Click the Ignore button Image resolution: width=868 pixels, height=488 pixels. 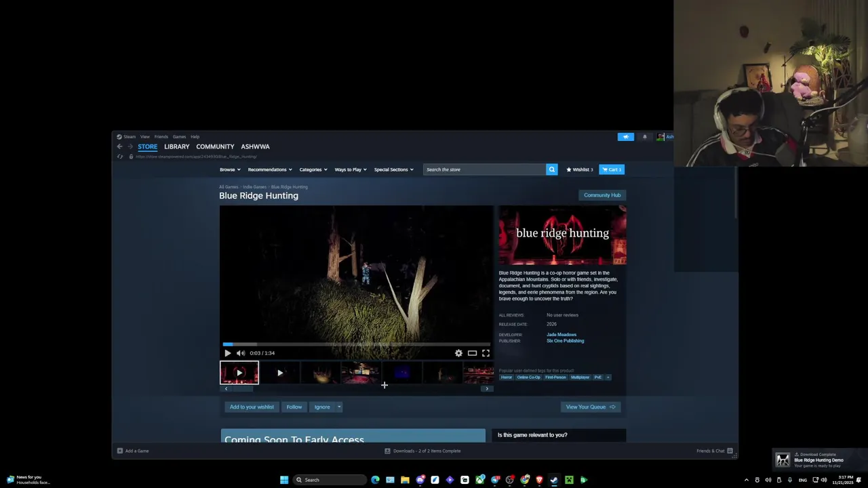click(322, 407)
